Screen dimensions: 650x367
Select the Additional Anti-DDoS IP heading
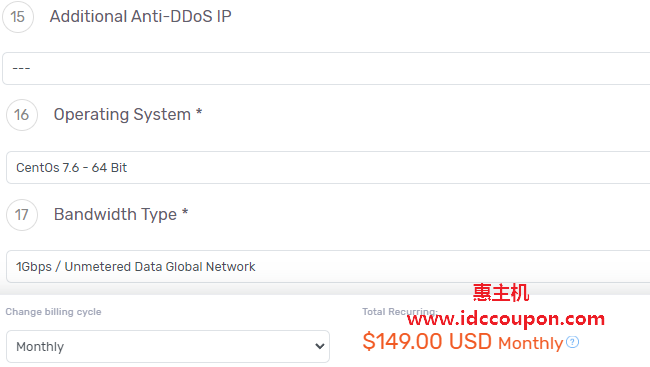[x=141, y=17]
